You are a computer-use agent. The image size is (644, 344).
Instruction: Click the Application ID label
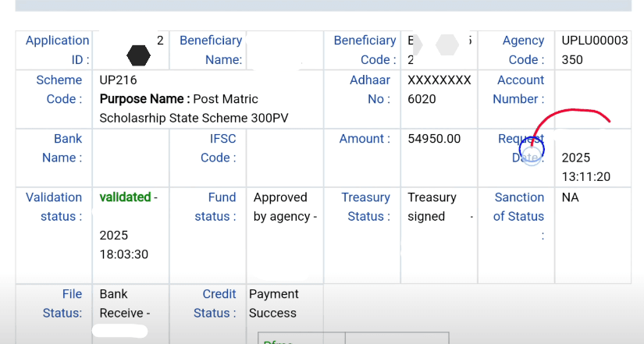coord(57,50)
